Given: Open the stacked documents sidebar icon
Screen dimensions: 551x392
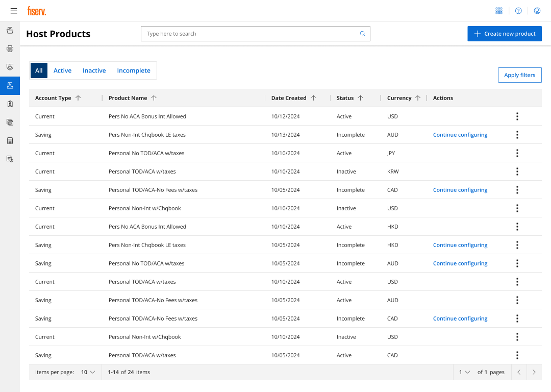Looking at the screenshot, I should point(10,122).
